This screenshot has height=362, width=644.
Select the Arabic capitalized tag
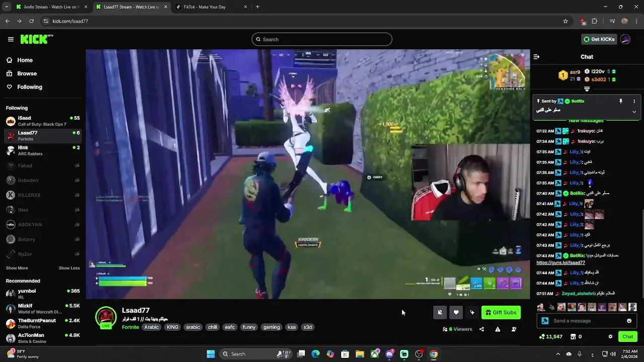(x=151, y=327)
